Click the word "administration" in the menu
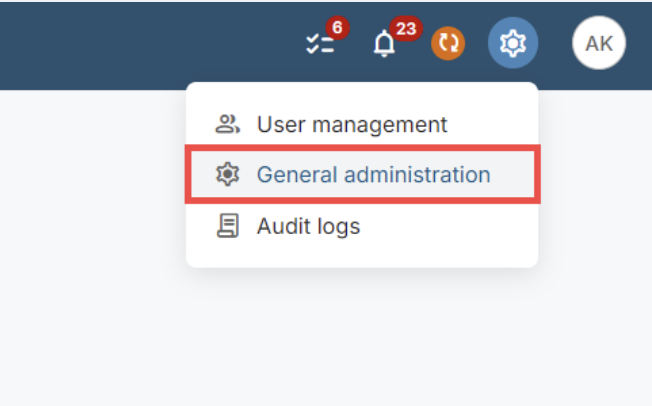The width and height of the screenshot is (652, 406). (417, 174)
